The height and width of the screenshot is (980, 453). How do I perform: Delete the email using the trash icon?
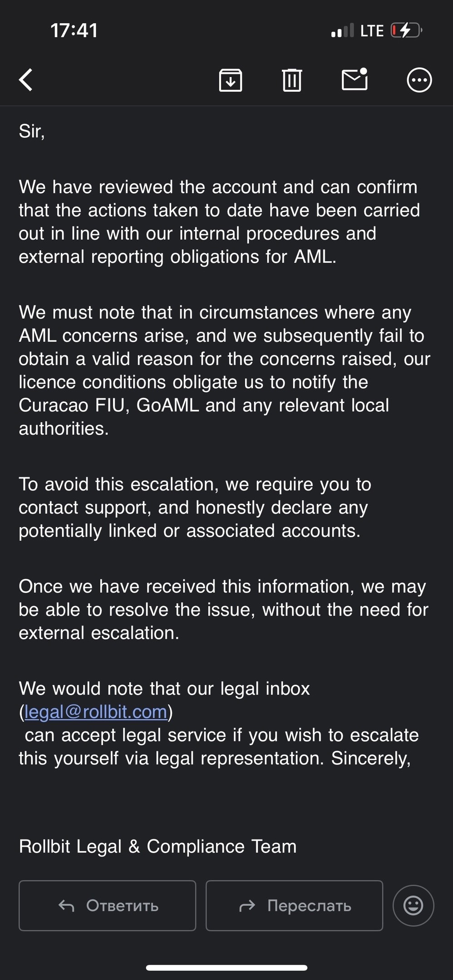point(292,80)
